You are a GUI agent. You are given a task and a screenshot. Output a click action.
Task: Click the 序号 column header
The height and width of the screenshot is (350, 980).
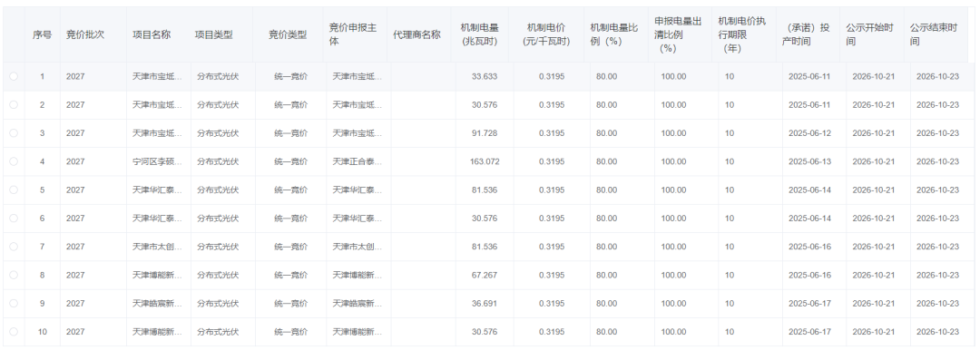point(42,35)
